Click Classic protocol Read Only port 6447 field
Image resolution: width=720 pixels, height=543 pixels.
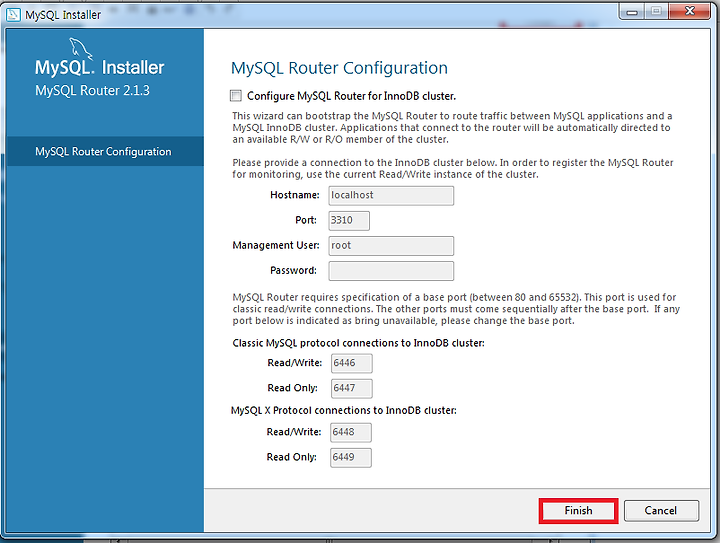coord(351,388)
